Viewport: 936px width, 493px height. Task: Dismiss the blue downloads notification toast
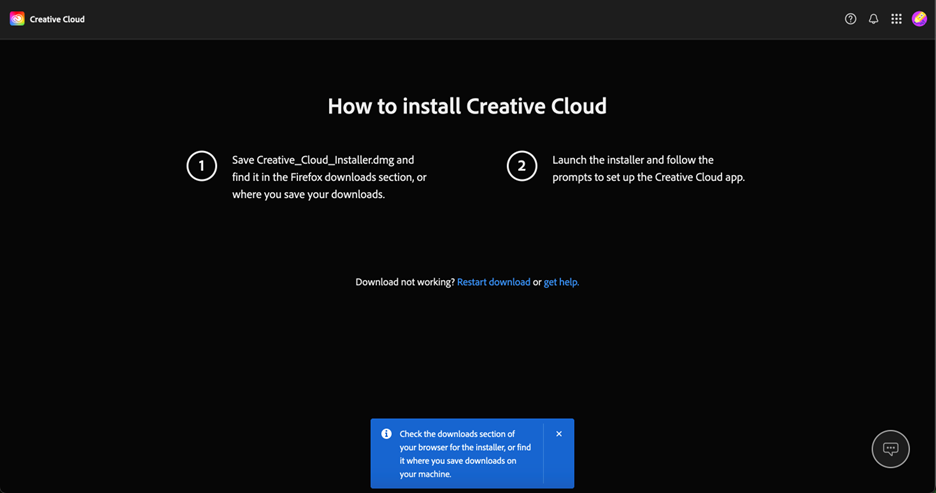click(x=559, y=434)
